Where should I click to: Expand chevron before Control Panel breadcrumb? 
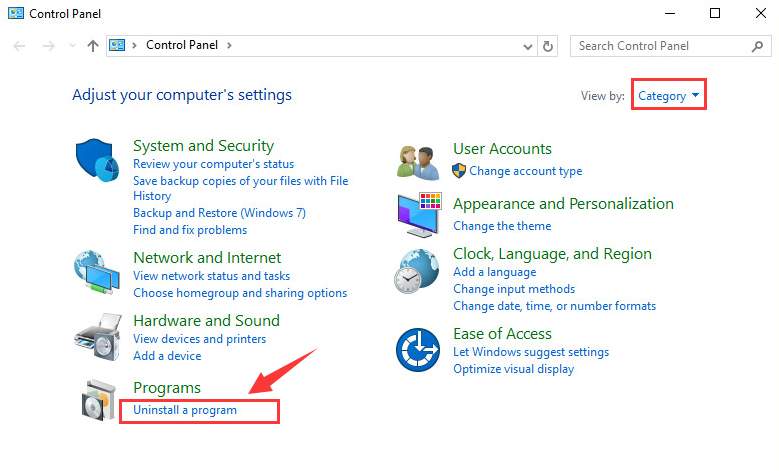tap(134, 45)
